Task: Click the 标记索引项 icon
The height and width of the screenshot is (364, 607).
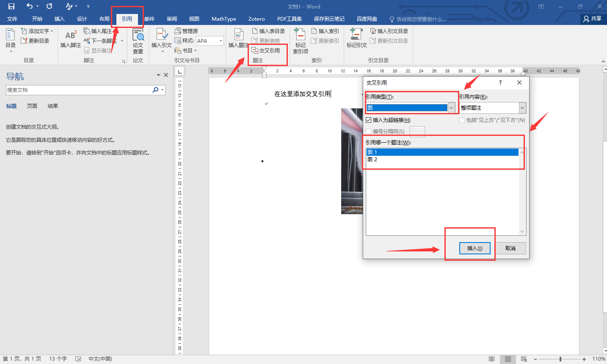Action: 300,34
